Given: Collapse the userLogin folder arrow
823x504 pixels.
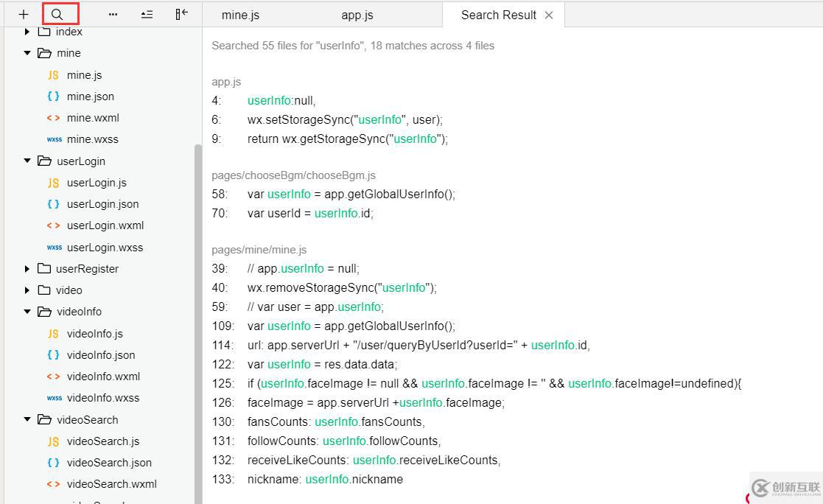Looking at the screenshot, I should coord(27,161).
